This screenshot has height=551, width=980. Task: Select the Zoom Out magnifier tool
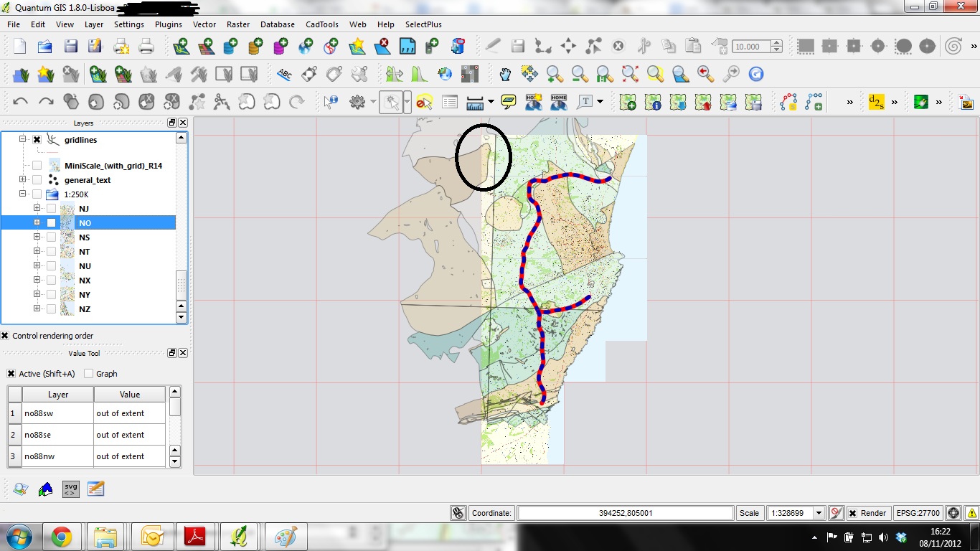click(579, 74)
